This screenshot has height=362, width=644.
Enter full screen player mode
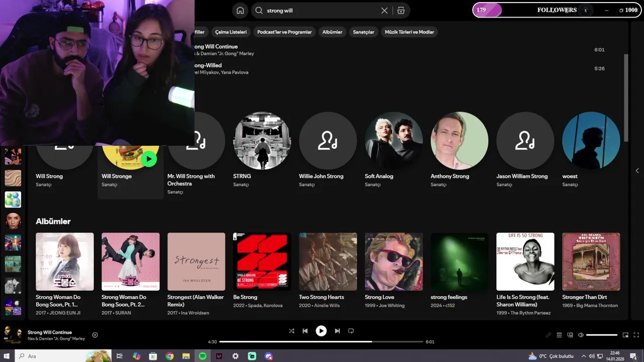(x=636, y=335)
